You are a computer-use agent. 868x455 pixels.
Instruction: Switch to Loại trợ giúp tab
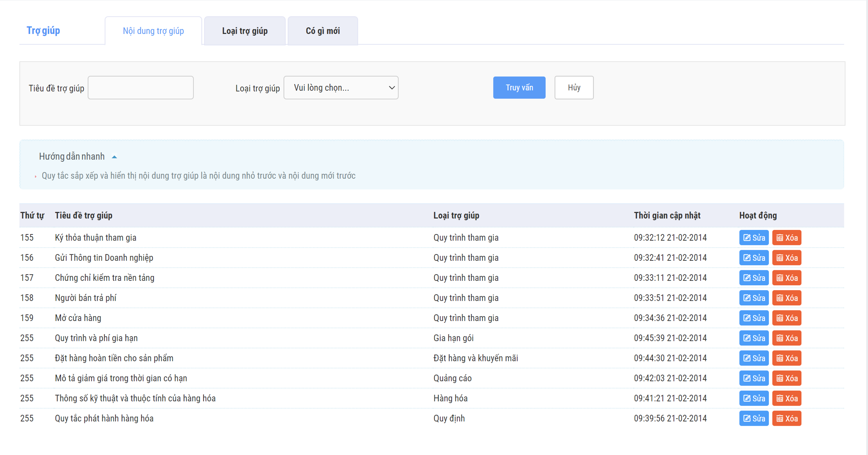(245, 31)
